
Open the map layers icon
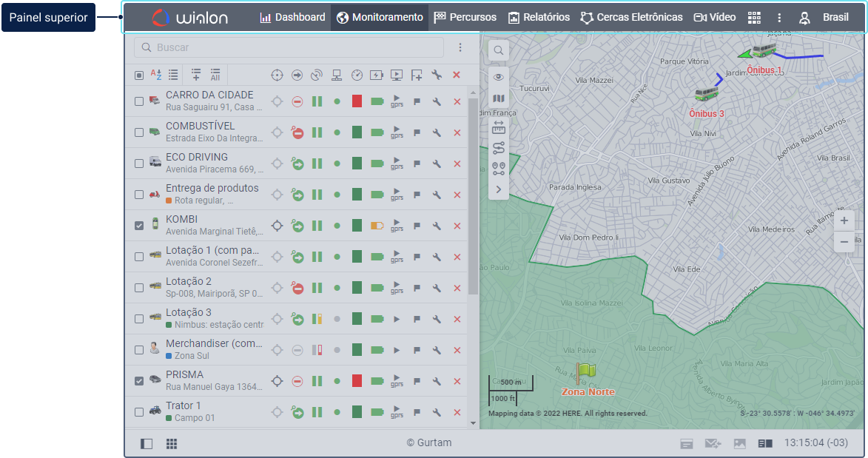(x=499, y=99)
